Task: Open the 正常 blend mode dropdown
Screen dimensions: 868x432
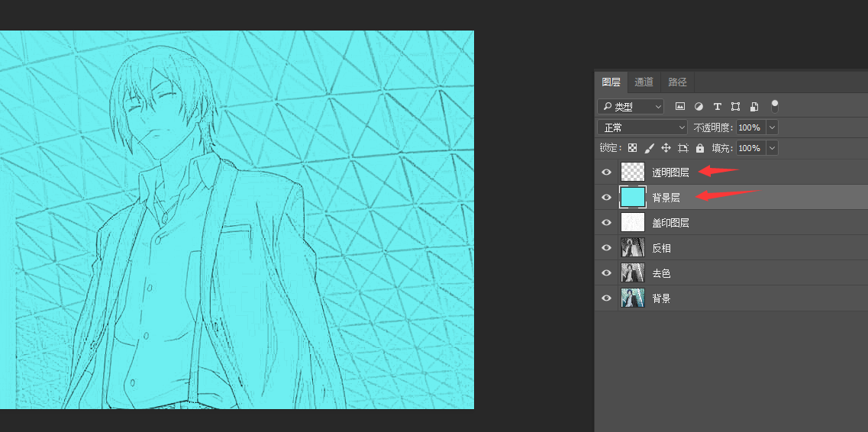Action: (642, 127)
